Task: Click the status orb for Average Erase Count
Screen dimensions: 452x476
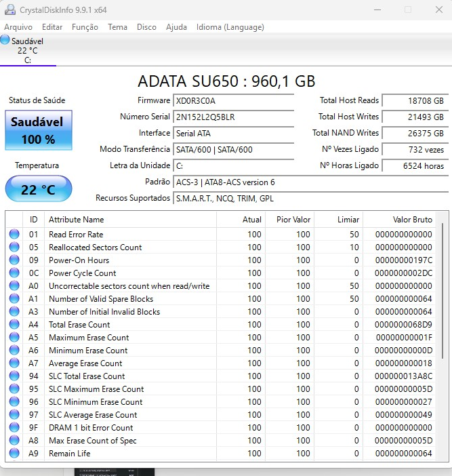Action: 14,363
